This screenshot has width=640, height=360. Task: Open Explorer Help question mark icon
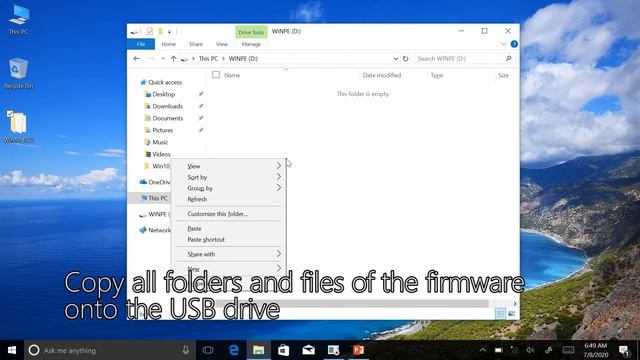(x=514, y=44)
